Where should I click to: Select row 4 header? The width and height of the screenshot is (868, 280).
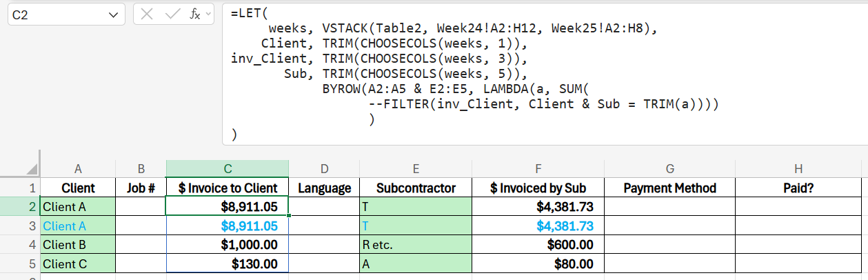click(20, 244)
